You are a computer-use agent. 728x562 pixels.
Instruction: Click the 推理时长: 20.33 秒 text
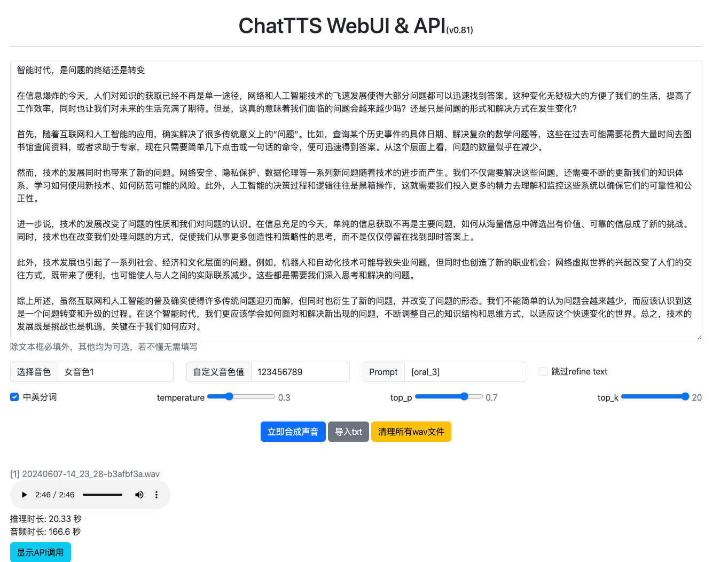(x=46, y=519)
